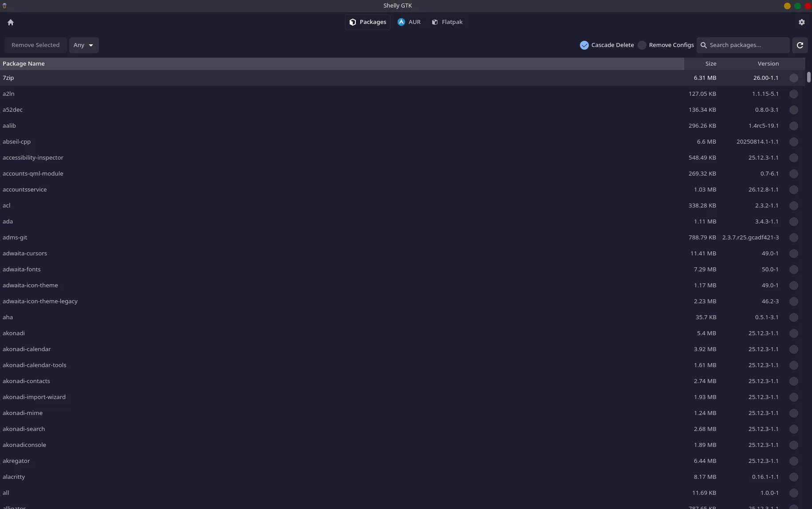Viewport: 812px width, 509px height.
Task: Click the app icon in title bar
Action: click(4, 6)
